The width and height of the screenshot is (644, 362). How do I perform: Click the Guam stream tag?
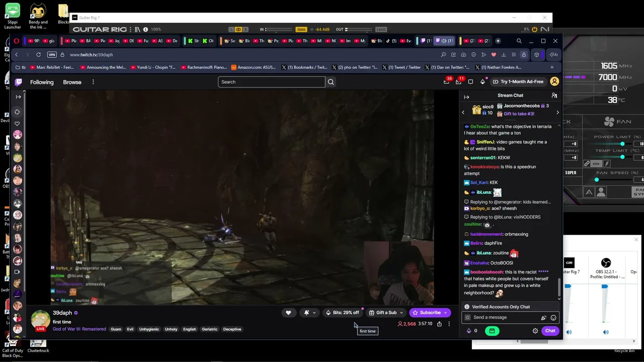tap(116, 329)
